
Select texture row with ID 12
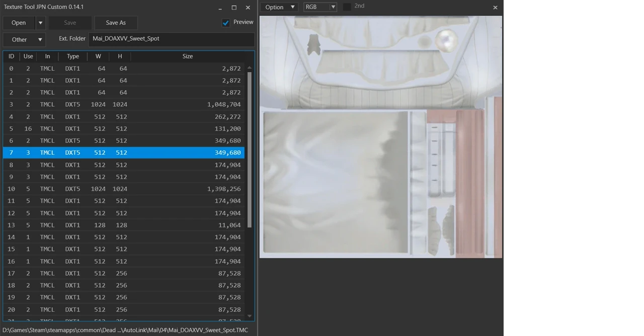coord(124,213)
